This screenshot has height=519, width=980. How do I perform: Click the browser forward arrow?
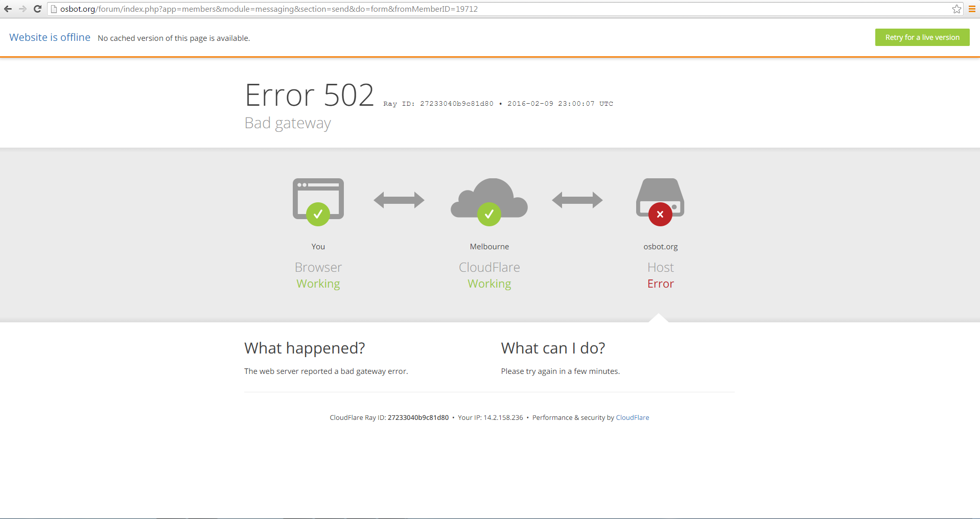click(x=22, y=9)
